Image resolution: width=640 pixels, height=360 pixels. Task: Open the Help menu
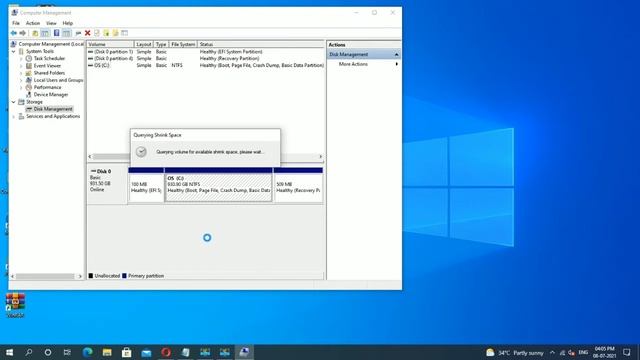pyautogui.click(x=68, y=23)
